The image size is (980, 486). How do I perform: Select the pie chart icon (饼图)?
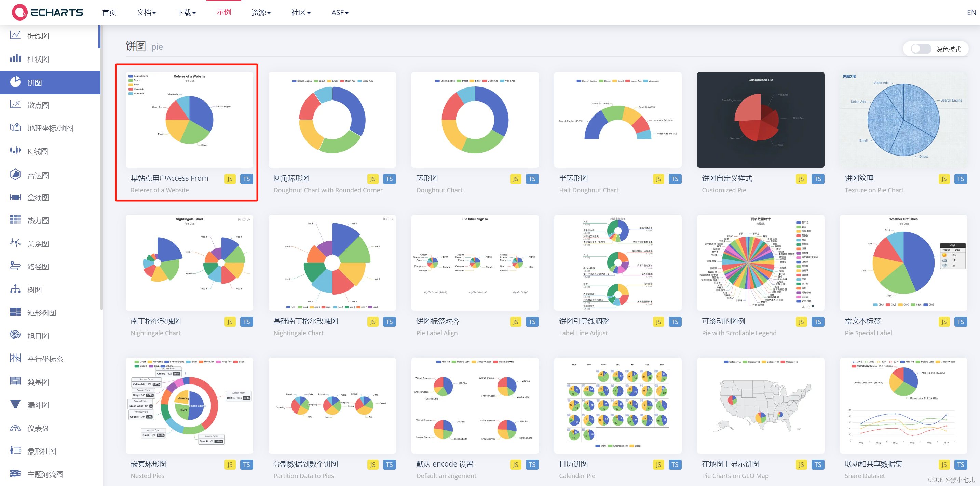pyautogui.click(x=15, y=82)
